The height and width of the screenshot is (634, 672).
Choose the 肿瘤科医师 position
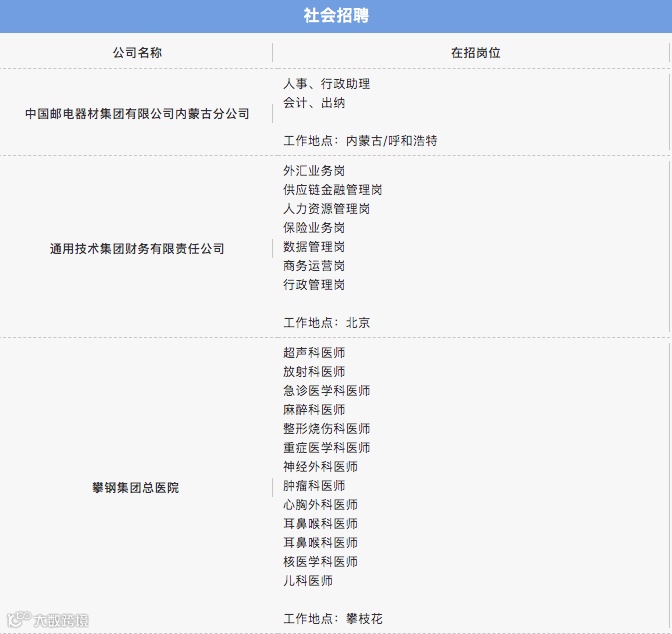click(314, 486)
